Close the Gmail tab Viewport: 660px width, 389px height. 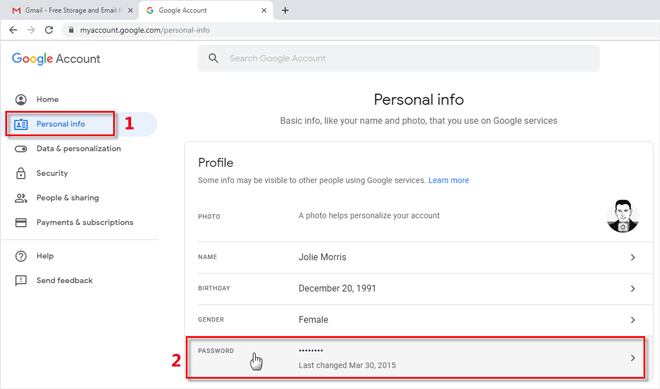[130, 10]
